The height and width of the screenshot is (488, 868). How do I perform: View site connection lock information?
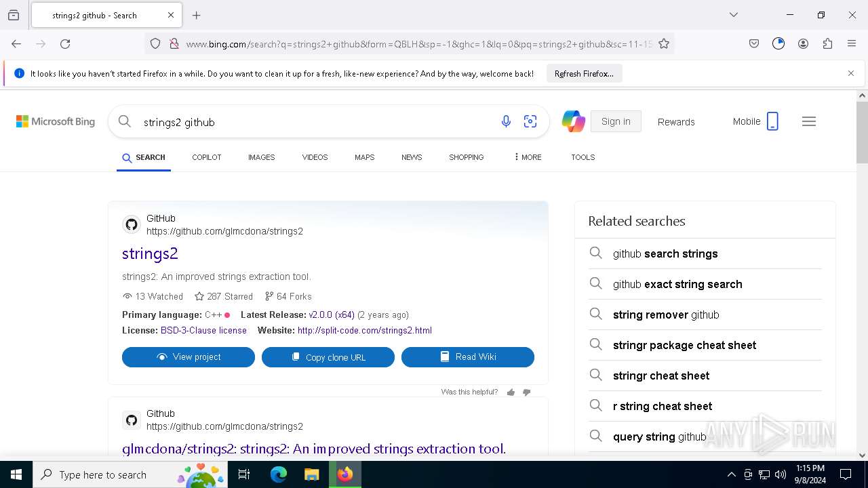pyautogui.click(x=174, y=43)
